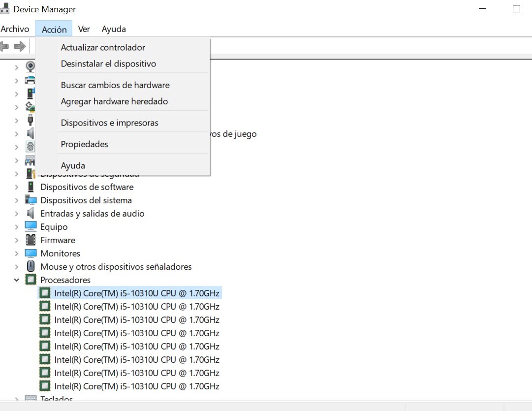Choose Actualizar controlador
This screenshot has height=411, width=532.
pyautogui.click(x=123, y=47)
